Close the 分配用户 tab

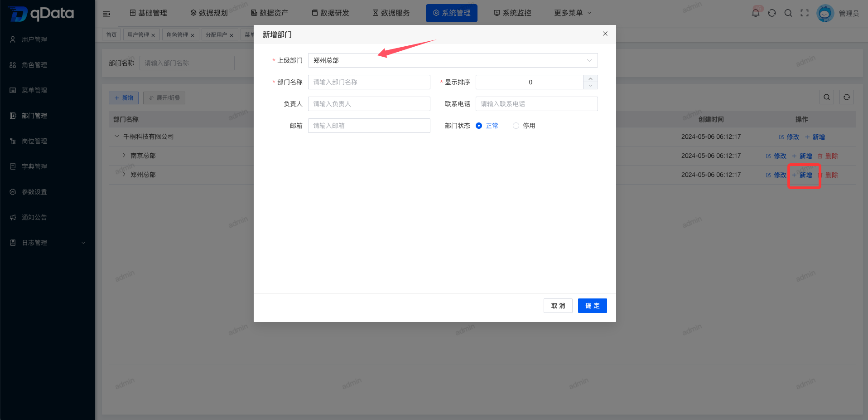[x=231, y=35]
